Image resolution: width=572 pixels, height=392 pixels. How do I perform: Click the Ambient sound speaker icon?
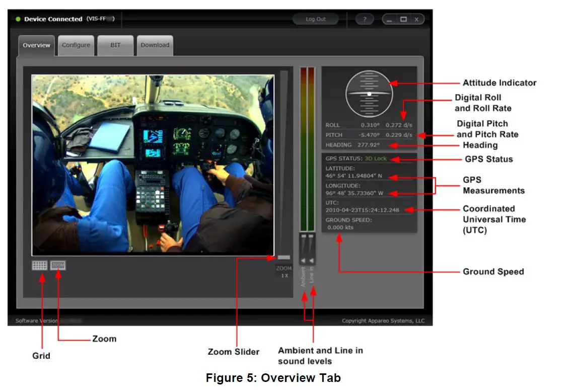(303, 260)
